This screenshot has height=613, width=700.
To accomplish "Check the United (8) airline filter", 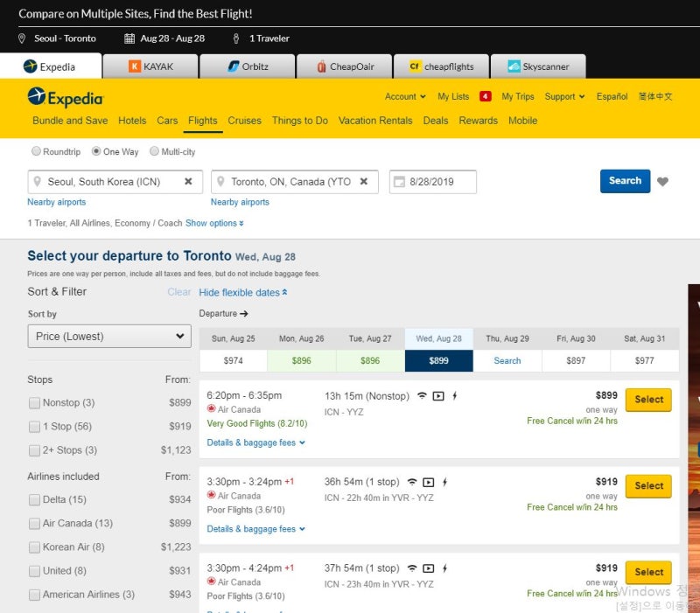I will [34, 571].
